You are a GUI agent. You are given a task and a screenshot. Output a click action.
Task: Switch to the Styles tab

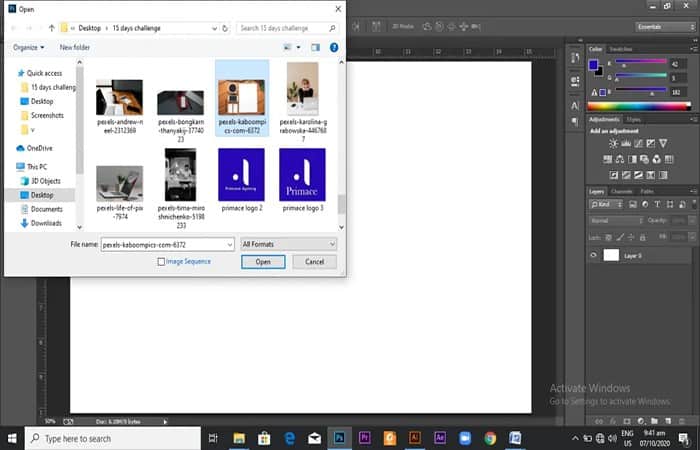click(x=633, y=119)
